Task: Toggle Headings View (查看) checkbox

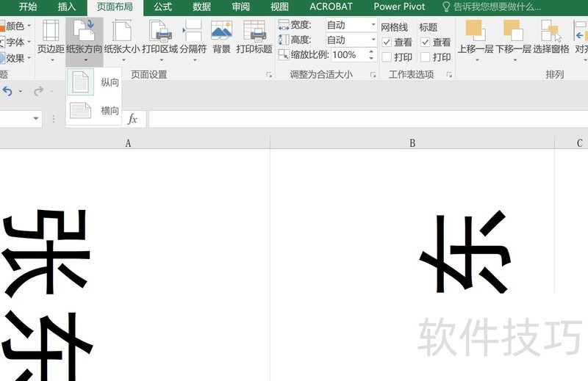Action: (425, 43)
